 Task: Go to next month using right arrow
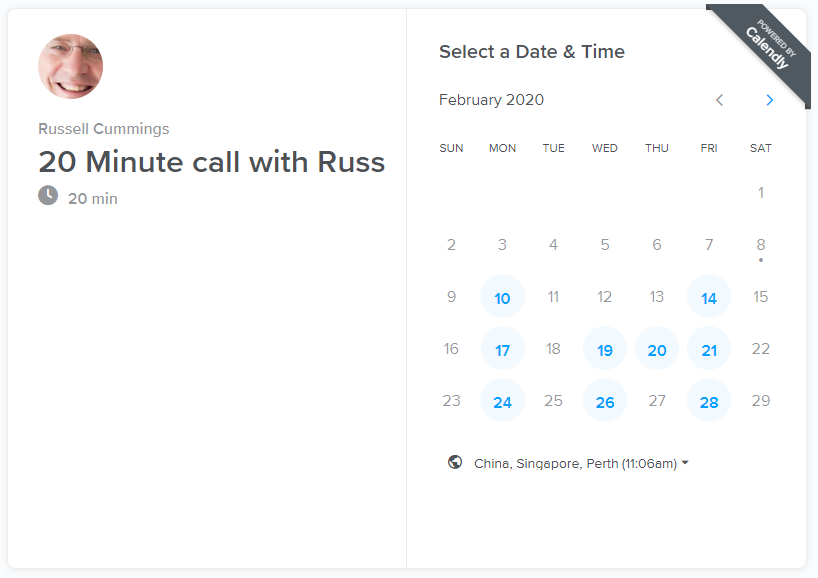point(769,100)
